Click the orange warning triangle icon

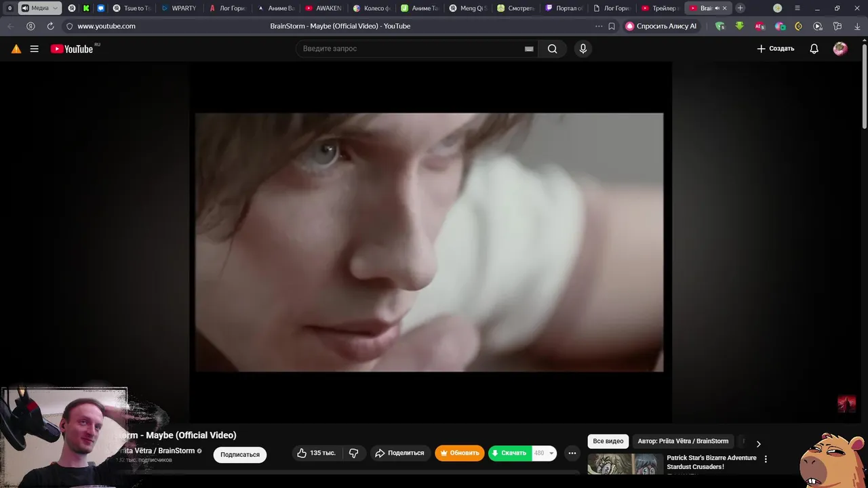(16, 49)
